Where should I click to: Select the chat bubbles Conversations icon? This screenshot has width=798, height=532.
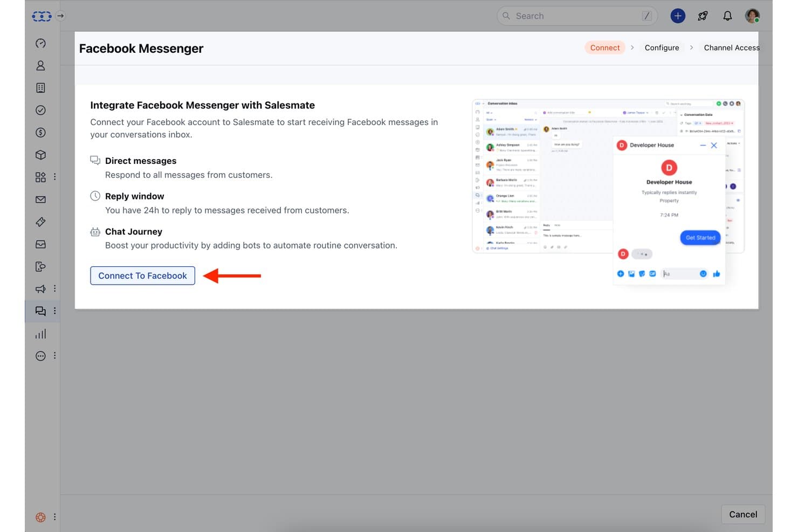40,311
